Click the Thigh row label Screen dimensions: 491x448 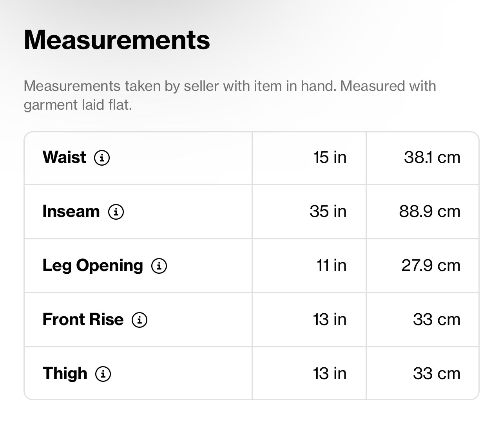tap(65, 374)
